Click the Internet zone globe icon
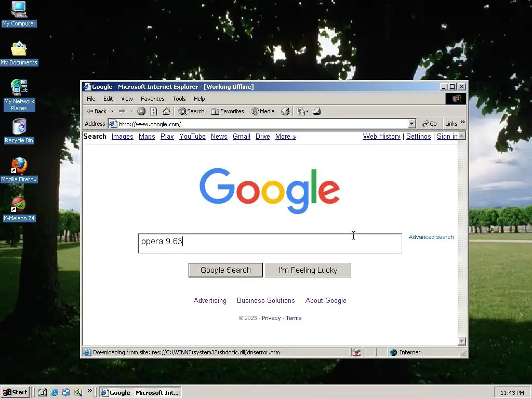Image resolution: width=532 pixels, height=399 pixels. point(394,352)
